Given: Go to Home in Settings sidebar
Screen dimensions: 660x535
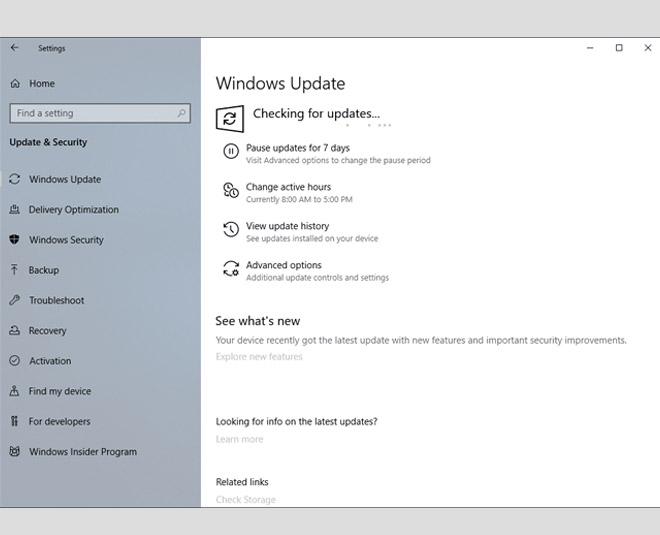Looking at the screenshot, I should point(41,84).
